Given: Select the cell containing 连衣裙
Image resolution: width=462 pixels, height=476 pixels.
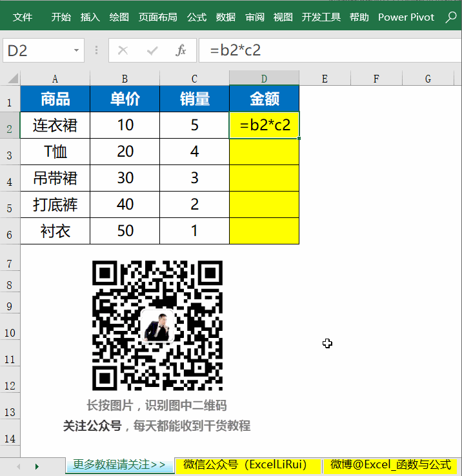Looking at the screenshot, I should point(55,125).
